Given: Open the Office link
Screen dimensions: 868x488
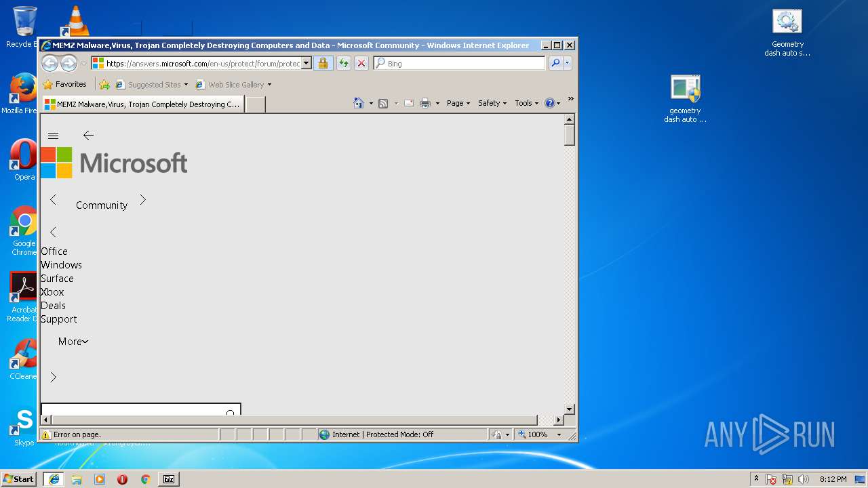Looking at the screenshot, I should pos(54,251).
